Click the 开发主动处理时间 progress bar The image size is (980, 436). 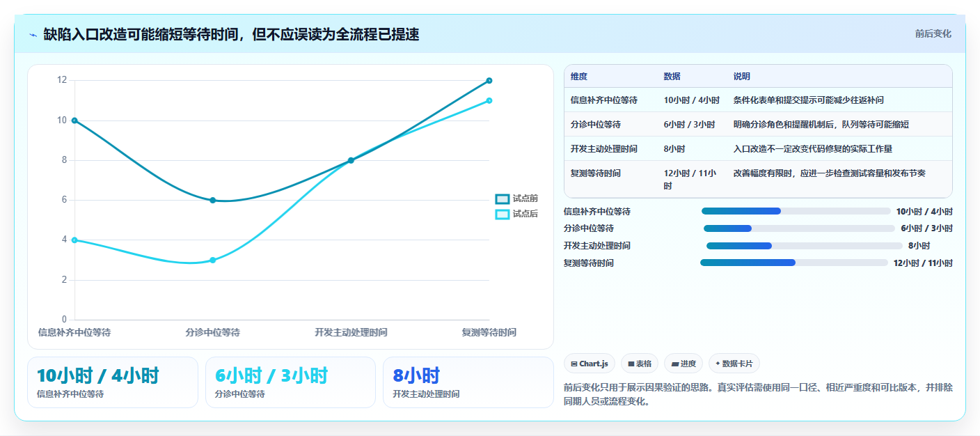pyautogui.click(x=804, y=246)
